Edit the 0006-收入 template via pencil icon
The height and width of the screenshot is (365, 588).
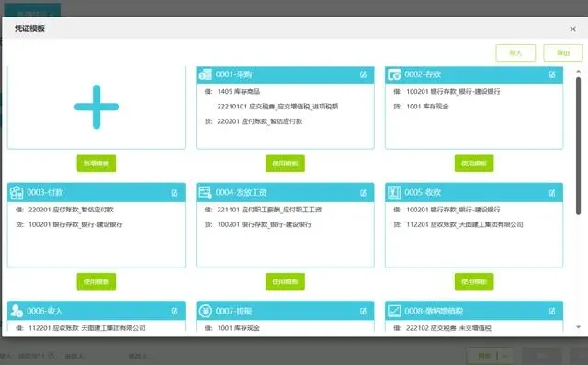(175, 311)
